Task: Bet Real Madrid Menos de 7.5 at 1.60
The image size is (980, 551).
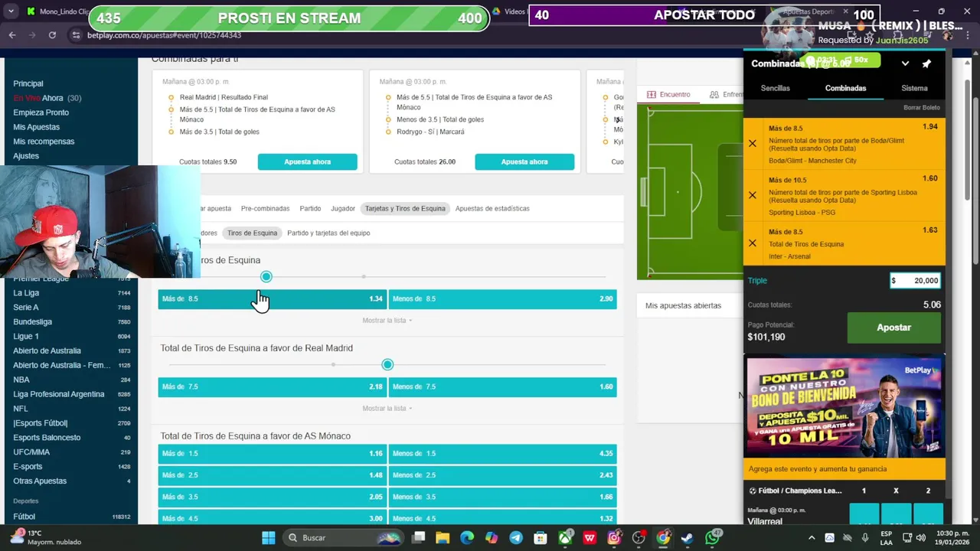Action: click(502, 386)
